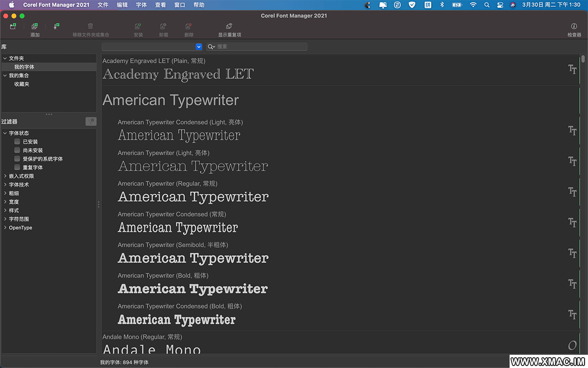Click OpenType icon for Andale Mono
Screen dimensions: 588x368
click(x=572, y=345)
